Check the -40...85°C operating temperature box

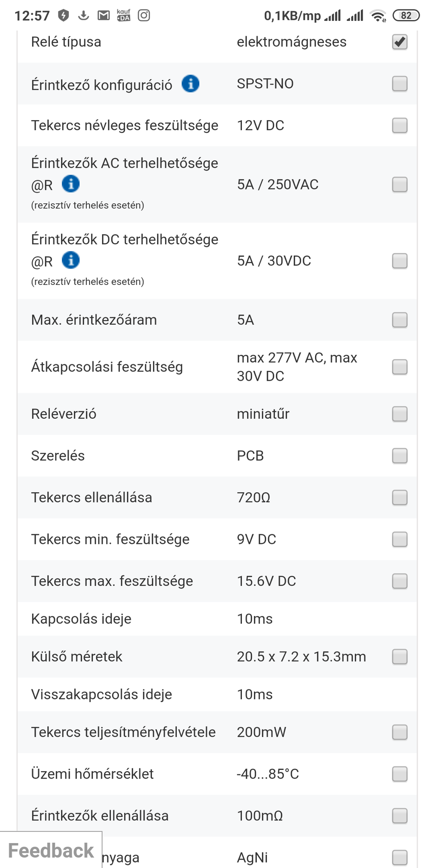(400, 774)
